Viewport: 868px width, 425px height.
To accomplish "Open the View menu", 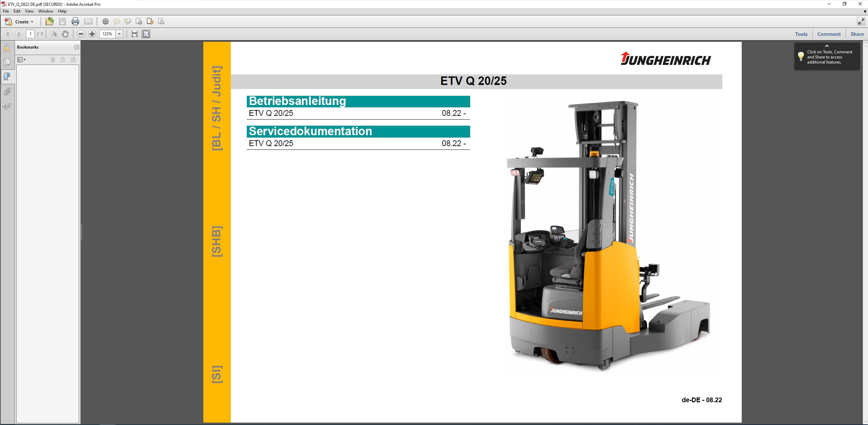I will 29,11.
